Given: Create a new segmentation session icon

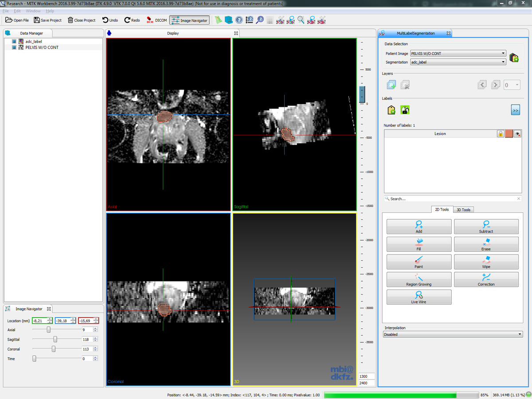Looking at the screenshot, I should pyautogui.click(x=514, y=58).
